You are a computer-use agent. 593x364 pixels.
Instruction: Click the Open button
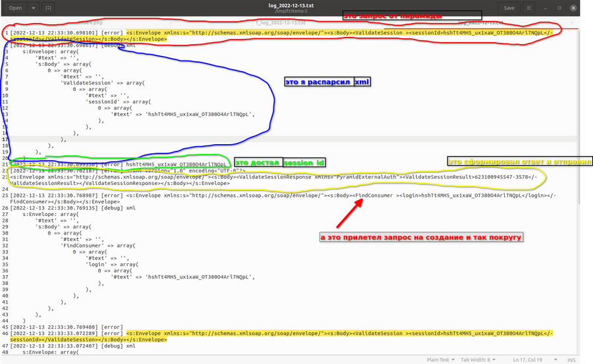(x=15, y=8)
